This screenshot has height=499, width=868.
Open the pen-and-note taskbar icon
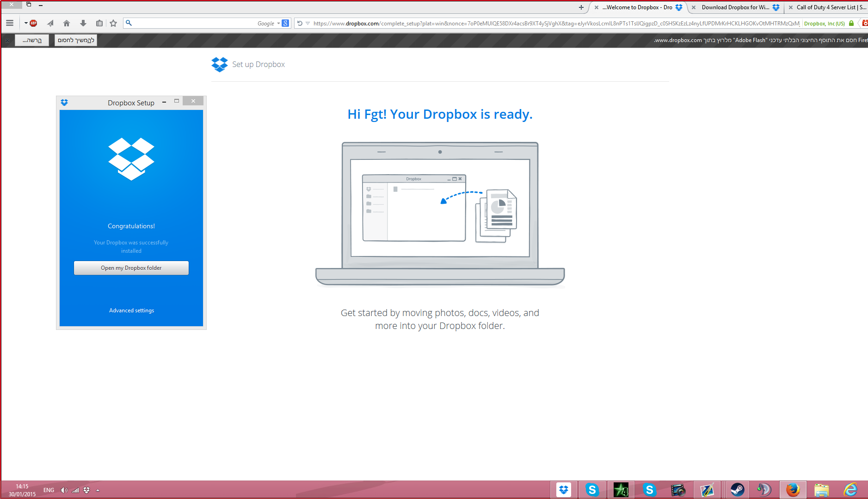click(707, 490)
